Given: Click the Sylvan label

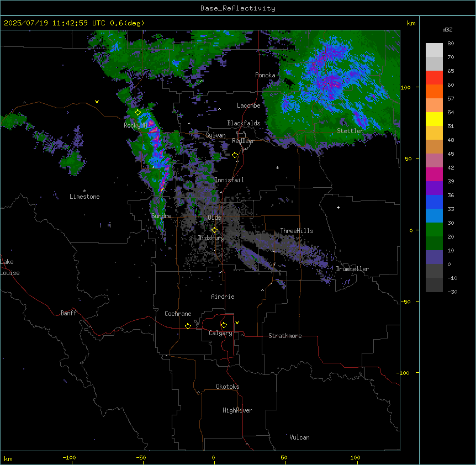Looking at the screenshot, I should click(215, 135).
